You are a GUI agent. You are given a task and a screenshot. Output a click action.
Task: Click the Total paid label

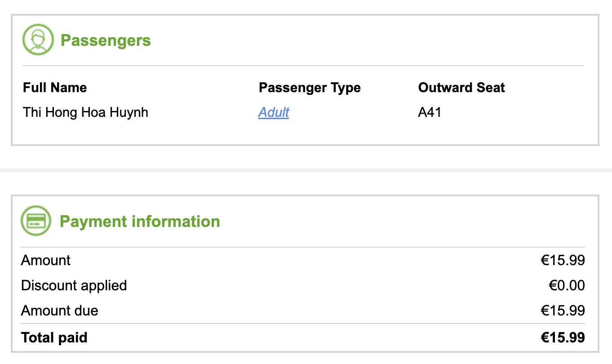tap(54, 337)
